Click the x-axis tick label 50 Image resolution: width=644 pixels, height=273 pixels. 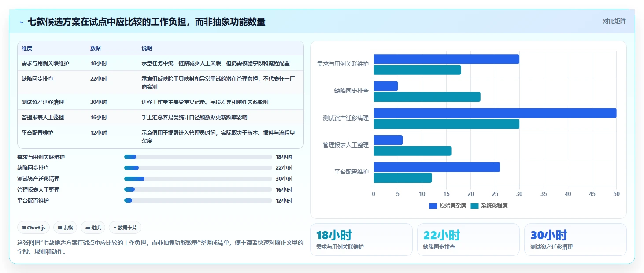616,194
